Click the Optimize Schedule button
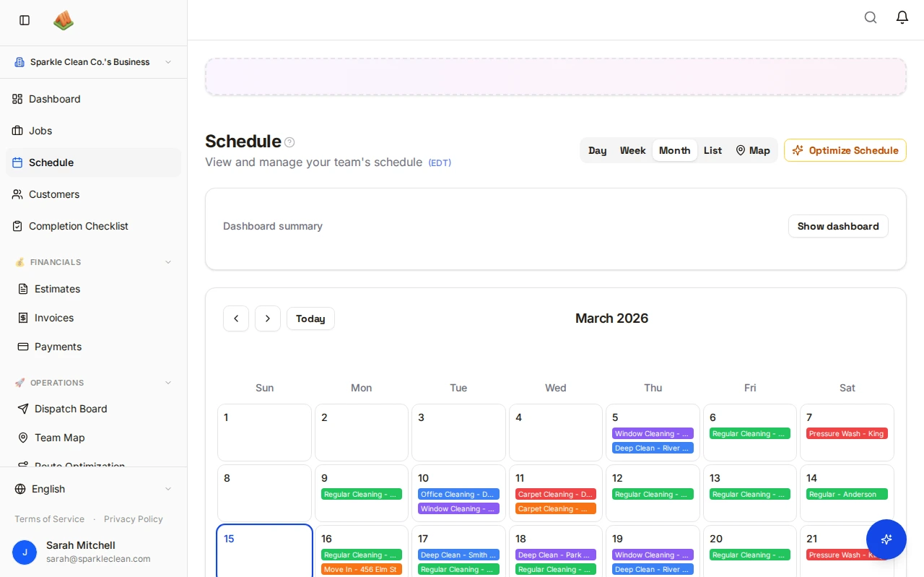 click(x=845, y=150)
